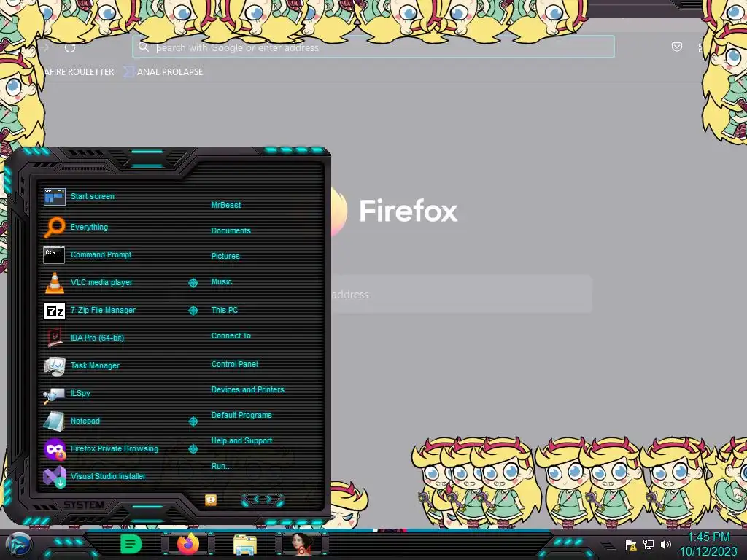Open Notepad icon
Screen dimensions: 747x560
click(54, 421)
